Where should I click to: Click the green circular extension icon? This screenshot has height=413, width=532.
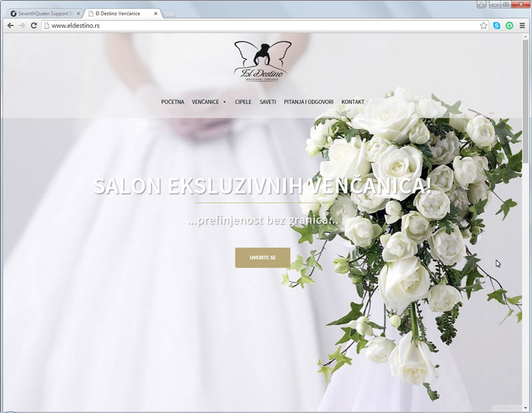pyautogui.click(x=509, y=25)
